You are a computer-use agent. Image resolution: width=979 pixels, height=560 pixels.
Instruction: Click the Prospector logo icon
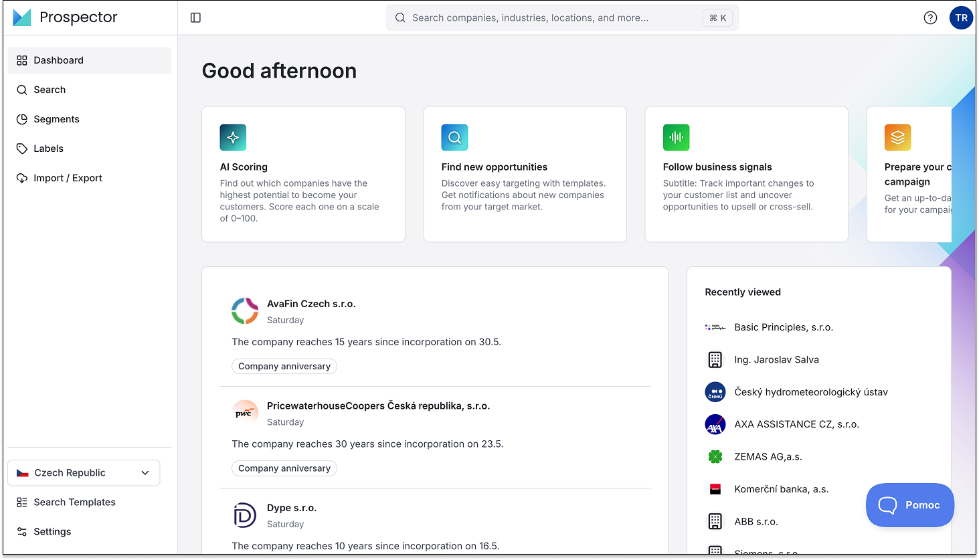pos(22,17)
